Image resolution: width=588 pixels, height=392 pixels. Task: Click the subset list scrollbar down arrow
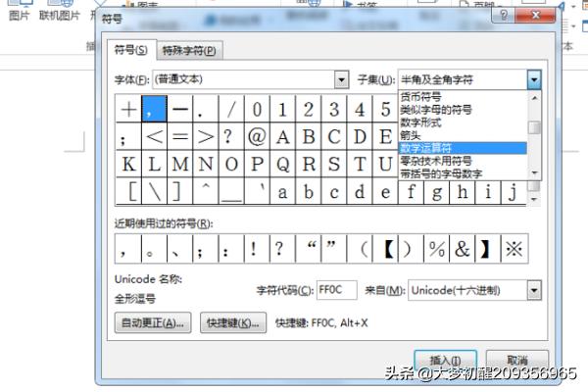tap(534, 172)
